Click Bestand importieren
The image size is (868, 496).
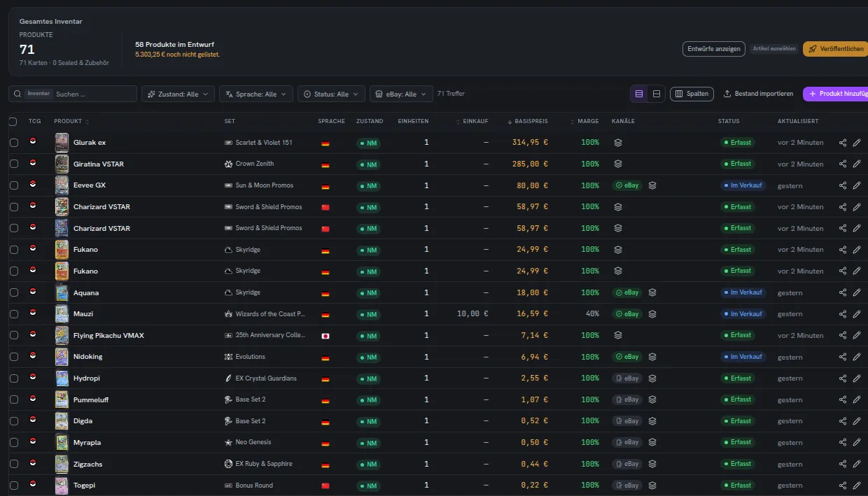[758, 94]
